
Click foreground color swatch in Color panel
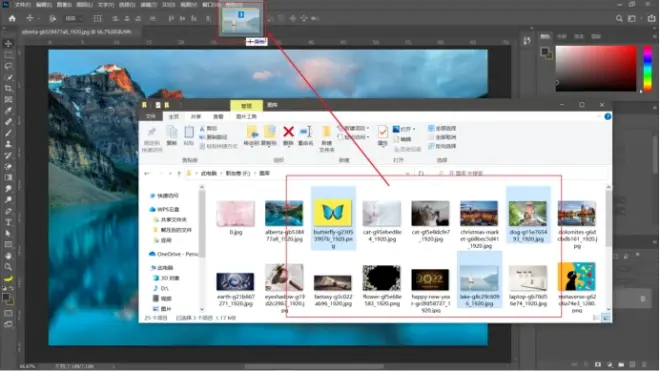coord(545,52)
